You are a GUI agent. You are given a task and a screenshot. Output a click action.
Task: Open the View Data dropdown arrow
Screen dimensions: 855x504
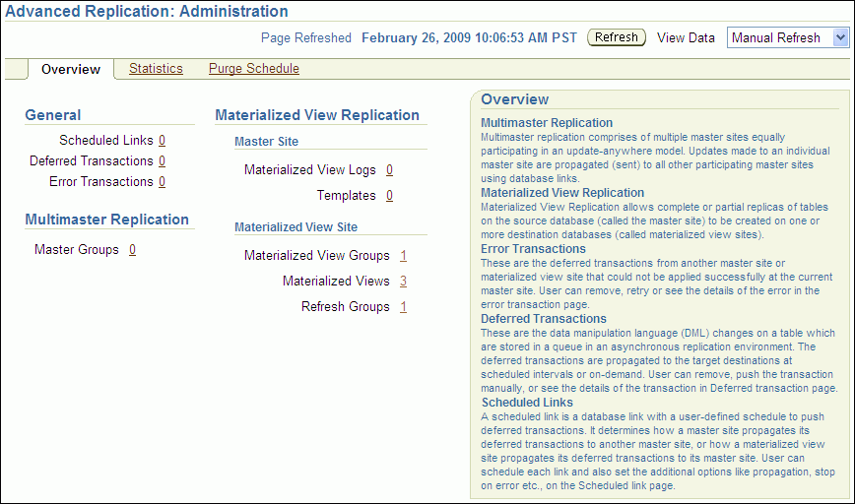[839, 37]
